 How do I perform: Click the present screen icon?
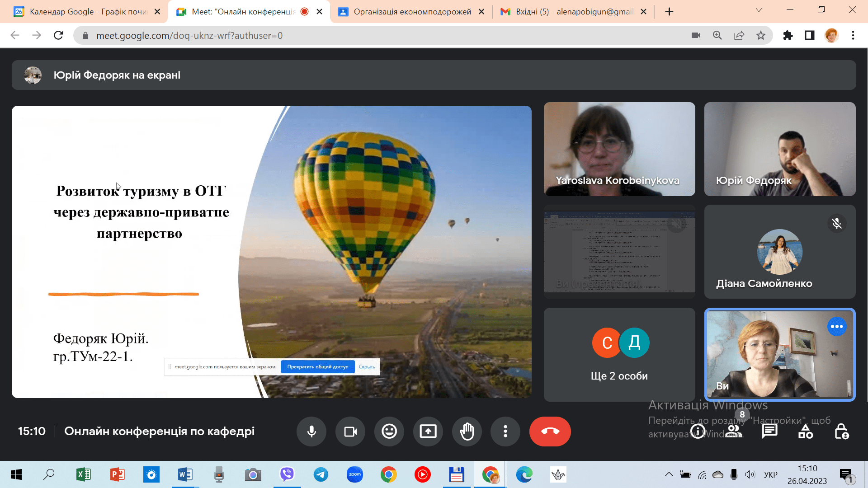[x=428, y=432]
